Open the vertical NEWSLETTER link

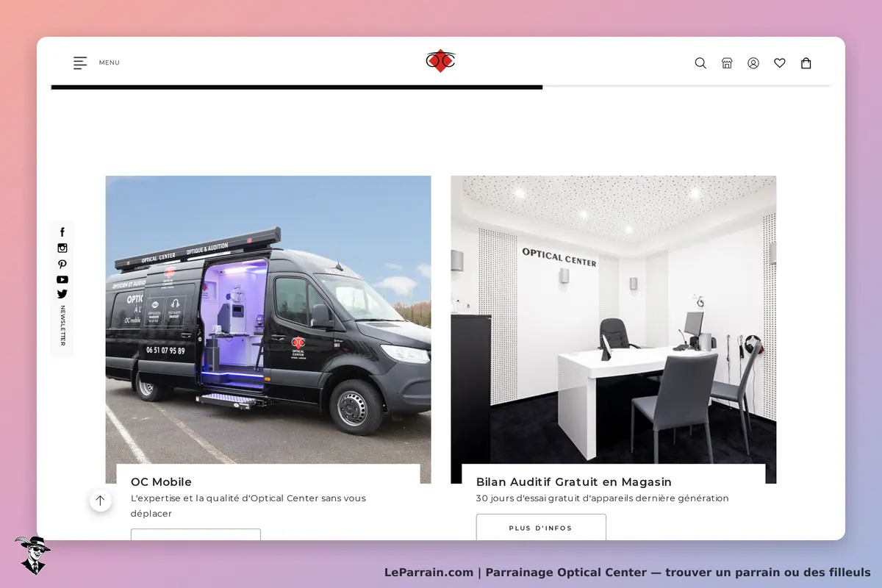tap(62, 326)
